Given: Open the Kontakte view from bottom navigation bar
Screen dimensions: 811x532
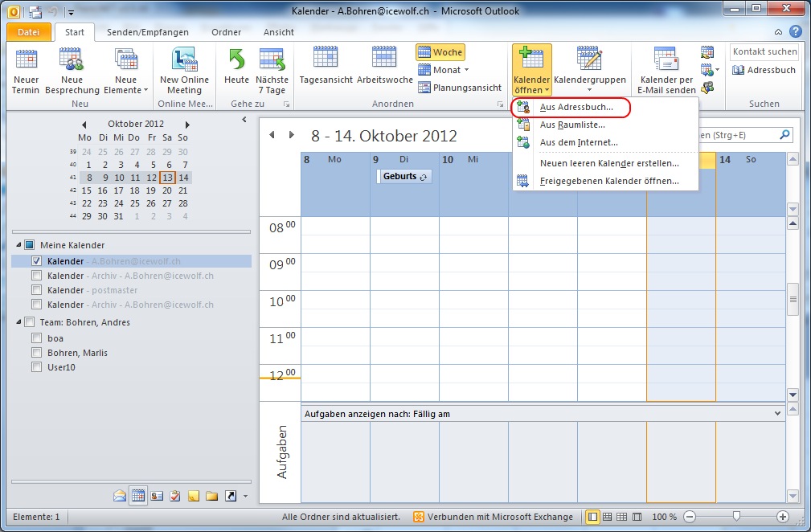Looking at the screenshot, I should click(x=157, y=496).
